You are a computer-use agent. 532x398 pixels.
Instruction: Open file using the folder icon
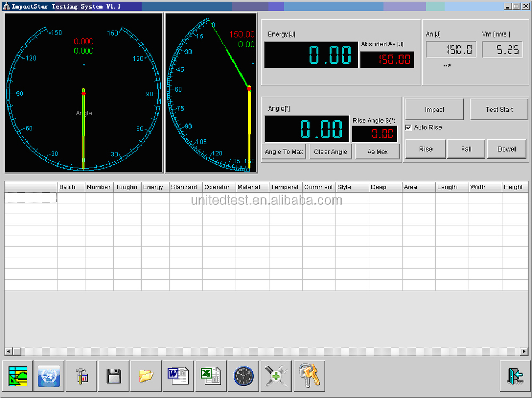click(x=146, y=376)
